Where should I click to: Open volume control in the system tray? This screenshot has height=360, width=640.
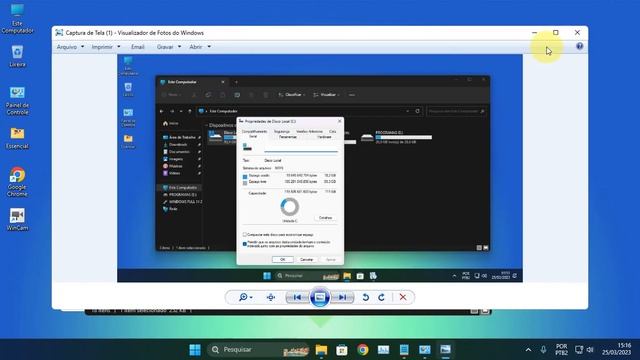(x=590, y=350)
